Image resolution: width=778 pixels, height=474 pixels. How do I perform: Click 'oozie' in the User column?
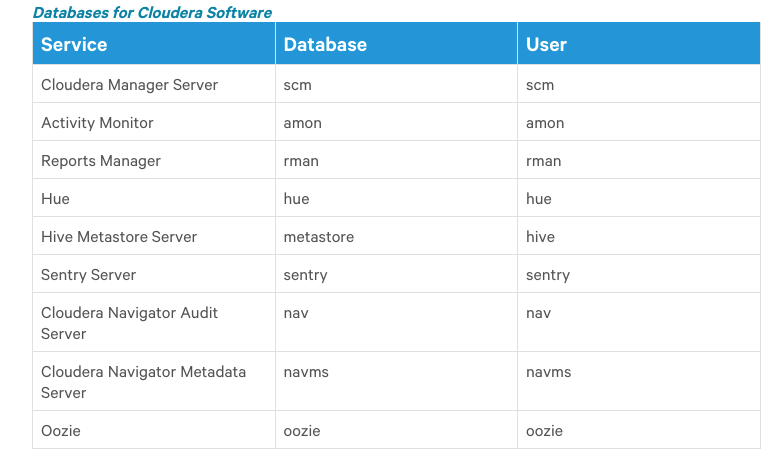tap(544, 431)
